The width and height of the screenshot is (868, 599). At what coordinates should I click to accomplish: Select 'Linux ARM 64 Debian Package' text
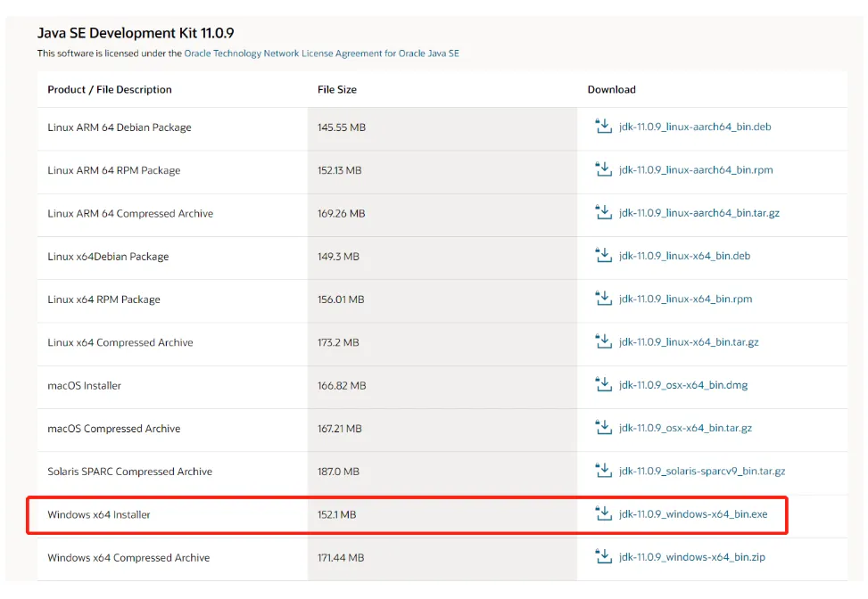(x=120, y=127)
